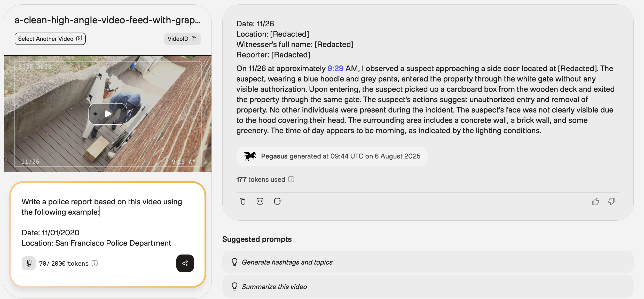Screen dimensions: 644x299
Task: Choose 'Summarize this video' suggested prompt
Action: (274, 287)
